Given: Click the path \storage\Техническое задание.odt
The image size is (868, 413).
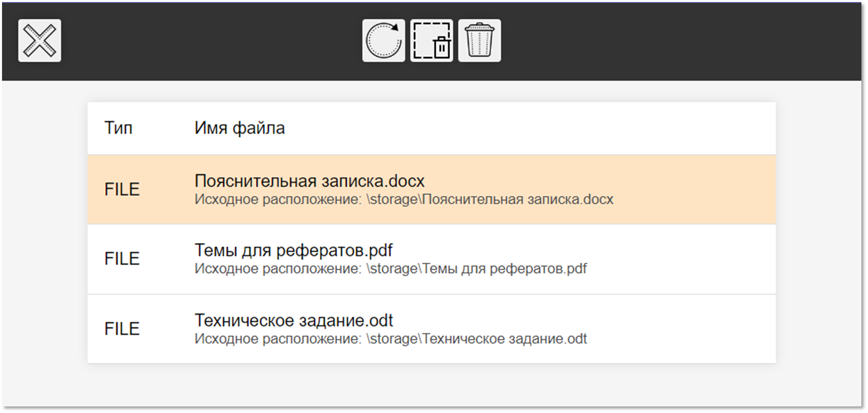Looking at the screenshot, I should [476, 338].
